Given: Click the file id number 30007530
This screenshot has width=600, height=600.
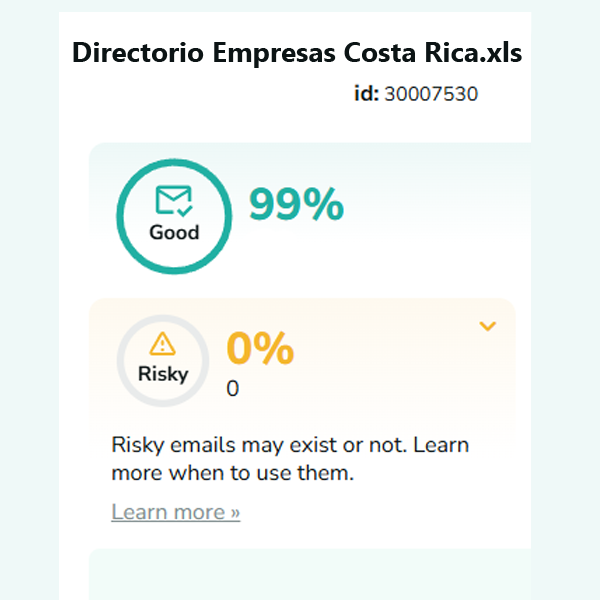Looking at the screenshot, I should (431, 94).
